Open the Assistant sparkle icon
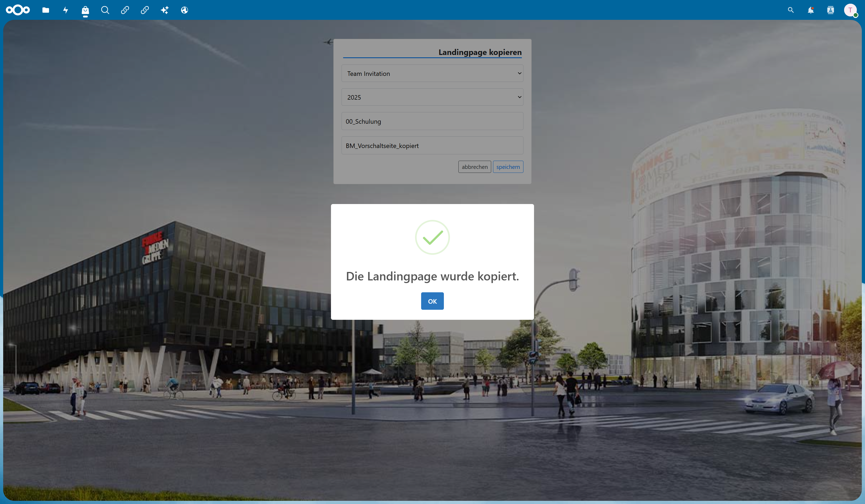865x504 pixels. pos(165,10)
